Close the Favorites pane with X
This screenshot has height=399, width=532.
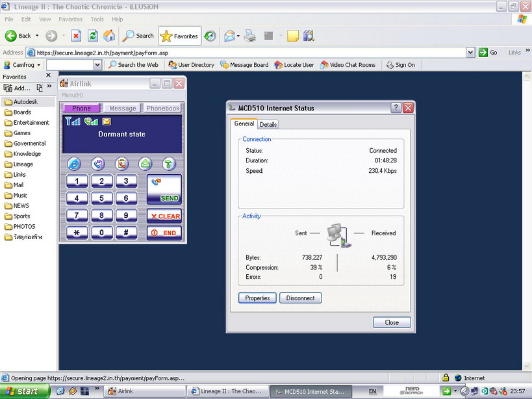pos(48,75)
